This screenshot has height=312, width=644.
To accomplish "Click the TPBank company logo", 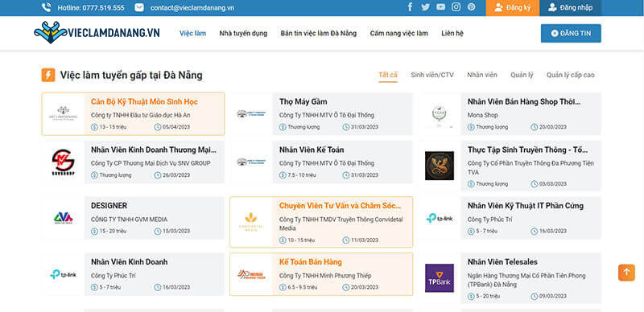I will (x=439, y=278).
